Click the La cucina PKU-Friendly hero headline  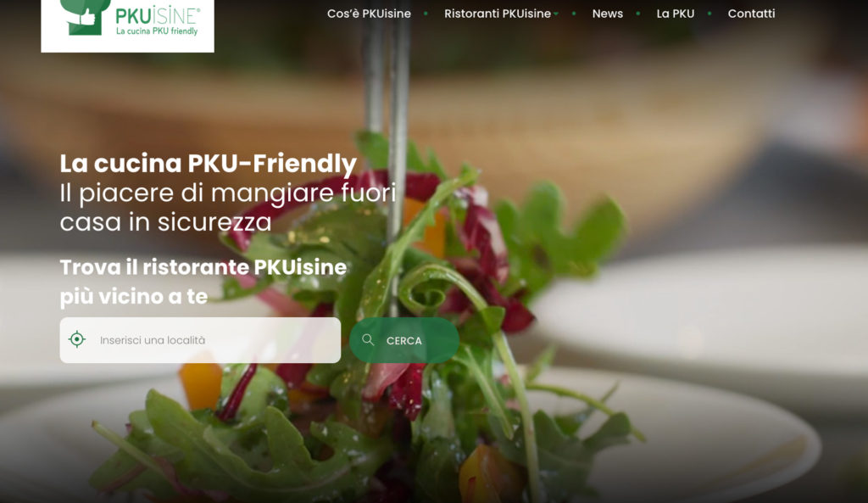209,164
